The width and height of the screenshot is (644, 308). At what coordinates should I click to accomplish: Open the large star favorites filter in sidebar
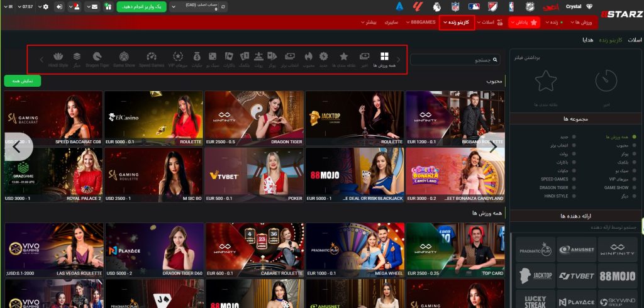coord(546,80)
